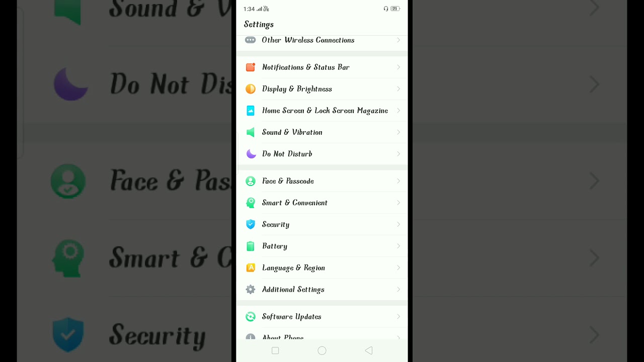Tap the Other Wireless Connections icon
The image size is (644, 362).
(250, 40)
